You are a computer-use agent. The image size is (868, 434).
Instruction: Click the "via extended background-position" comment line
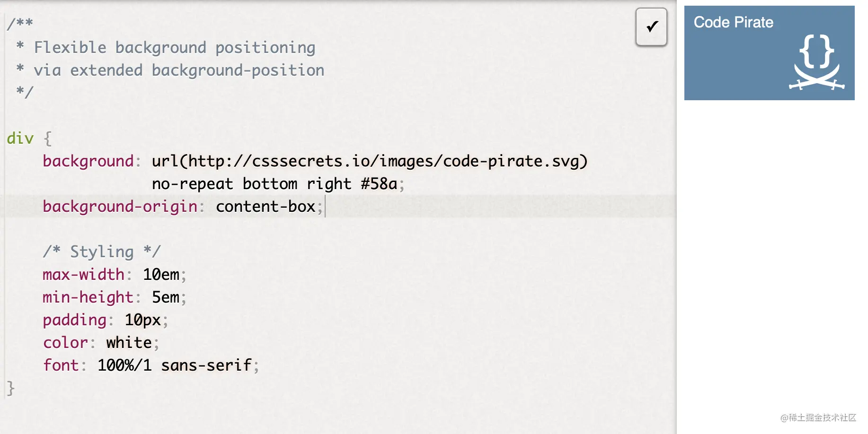pos(179,70)
